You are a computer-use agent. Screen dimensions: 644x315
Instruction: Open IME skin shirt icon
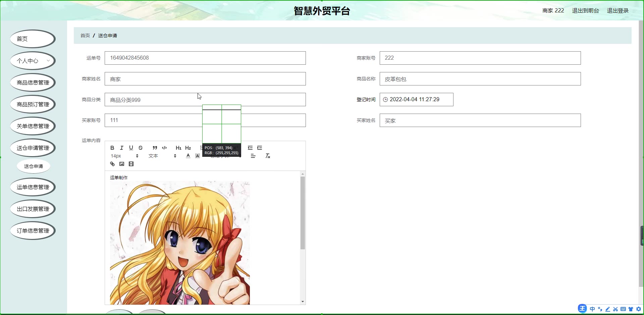pos(631,309)
